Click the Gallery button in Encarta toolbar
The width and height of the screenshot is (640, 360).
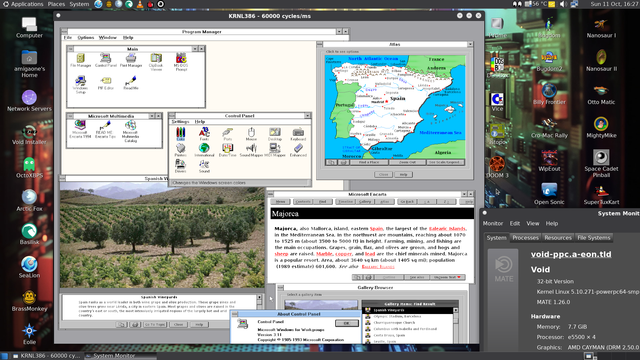[365, 202]
